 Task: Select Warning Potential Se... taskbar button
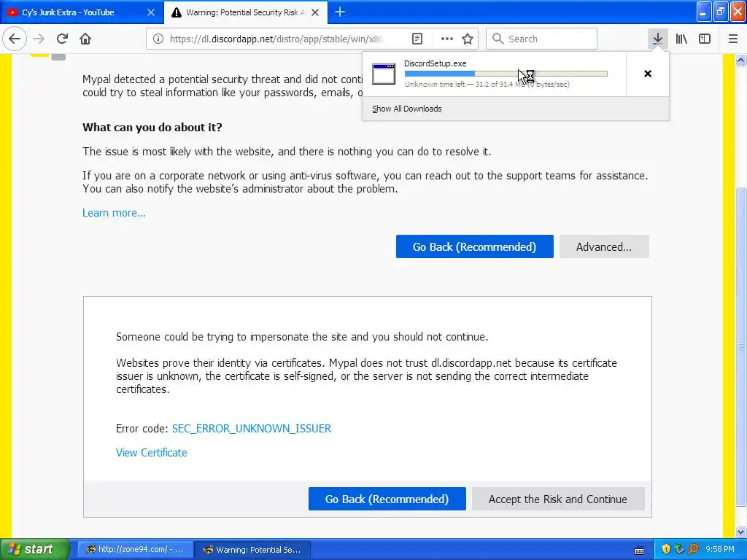click(x=253, y=550)
